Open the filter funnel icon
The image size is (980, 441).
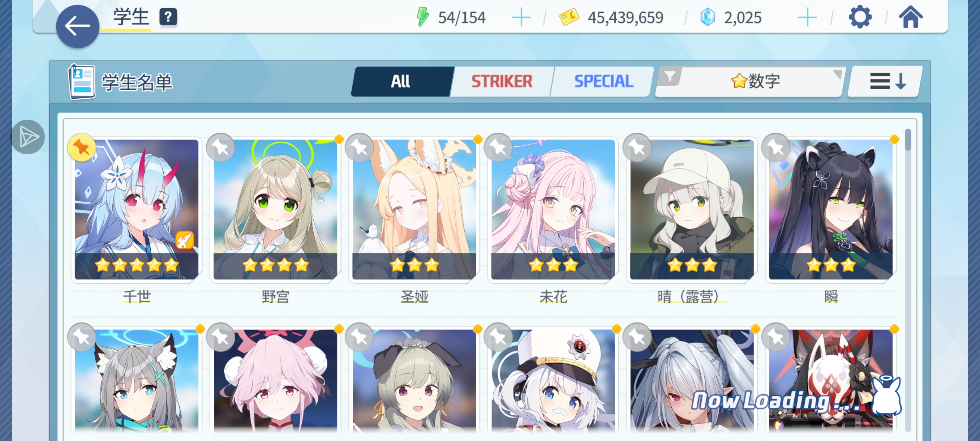pyautogui.click(x=670, y=77)
